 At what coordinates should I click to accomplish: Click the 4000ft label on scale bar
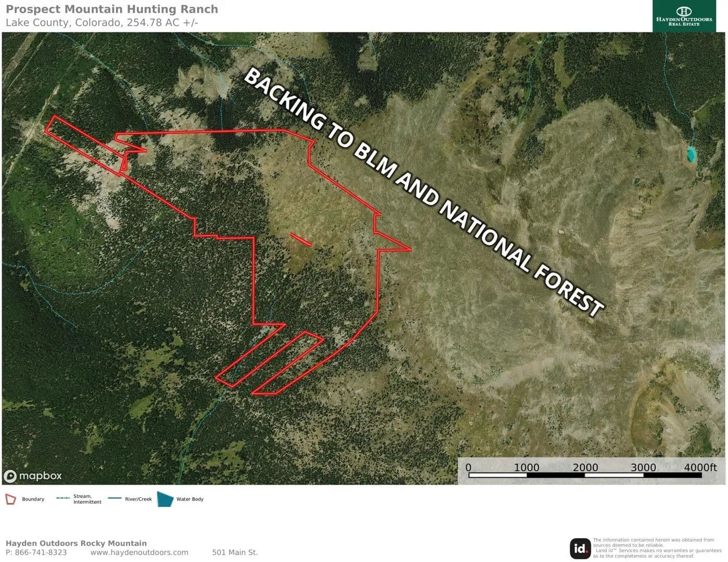[700, 467]
